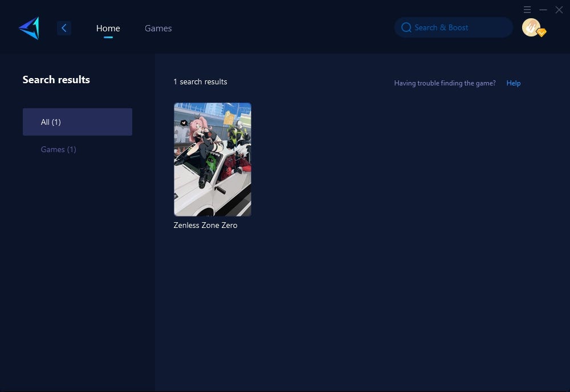Open the user profile avatar
The height and width of the screenshot is (392, 570).
532,27
